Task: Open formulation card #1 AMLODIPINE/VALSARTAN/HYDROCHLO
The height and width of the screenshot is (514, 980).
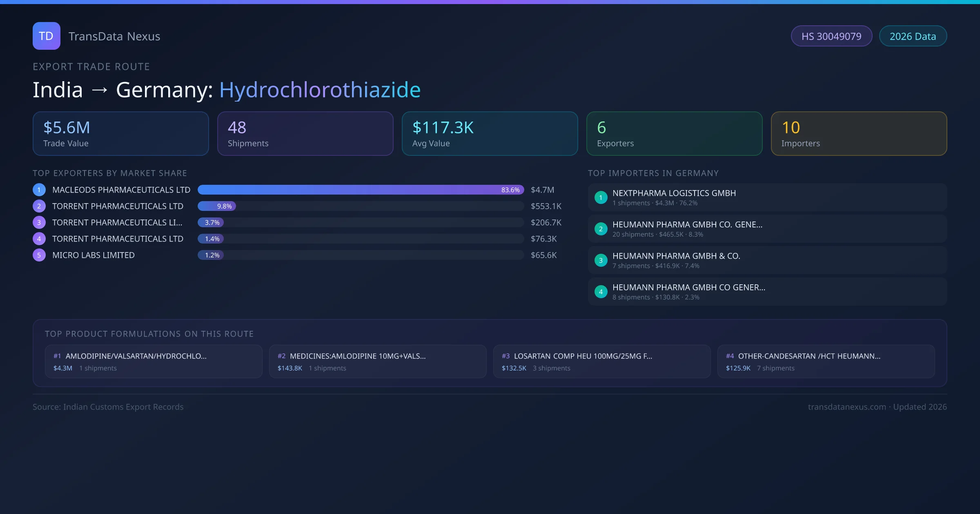Action: [x=154, y=361]
